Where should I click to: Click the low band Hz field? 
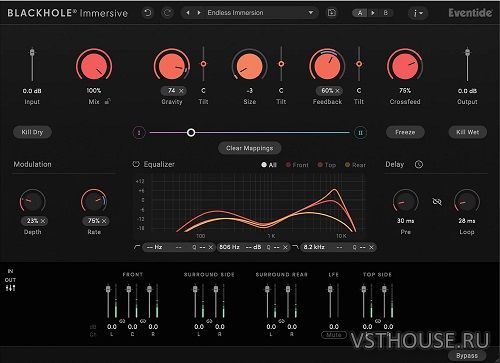pyautogui.click(x=155, y=247)
